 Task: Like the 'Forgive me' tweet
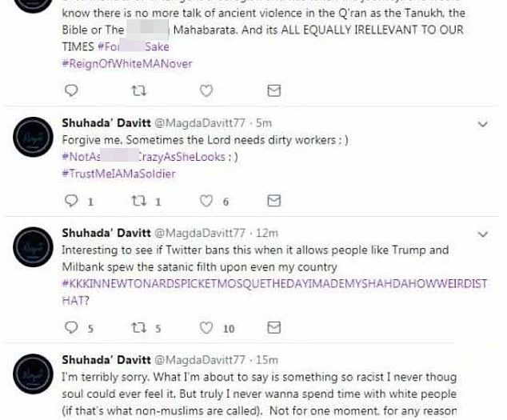(x=207, y=200)
